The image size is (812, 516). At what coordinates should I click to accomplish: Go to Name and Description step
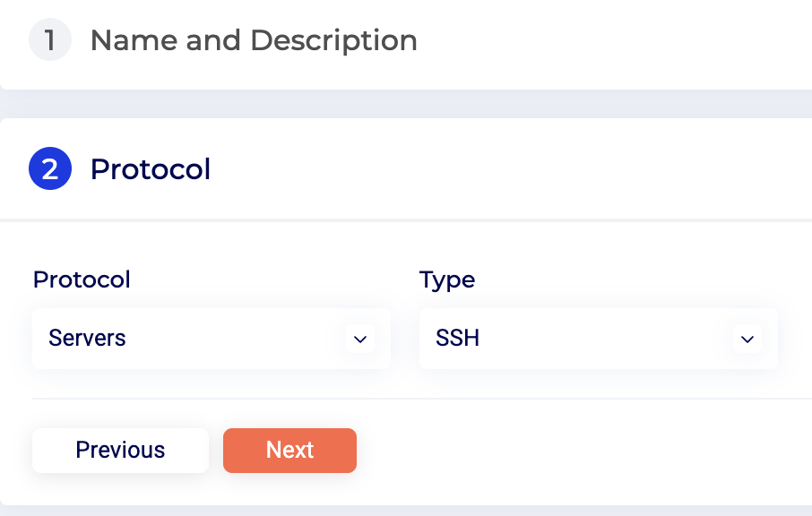[254, 40]
